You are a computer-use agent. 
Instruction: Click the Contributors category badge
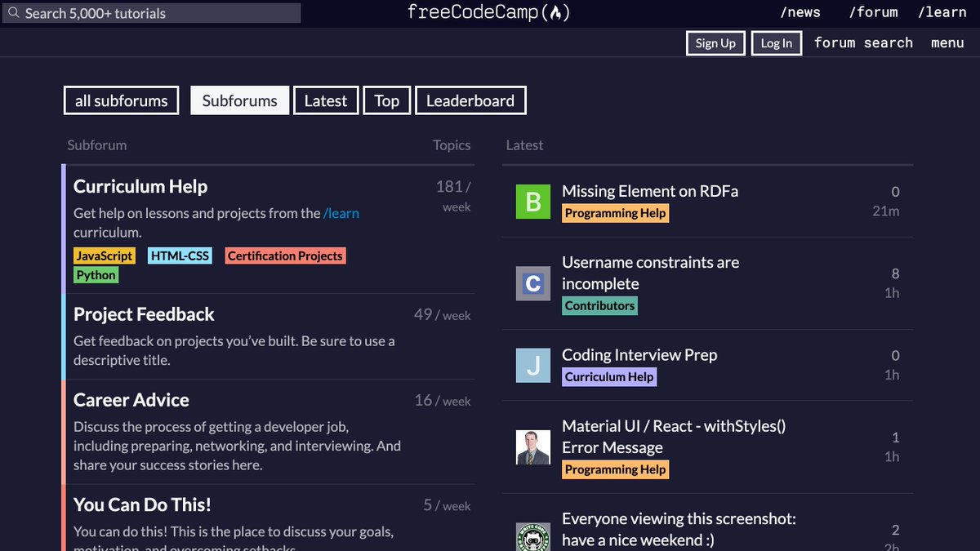(x=599, y=305)
